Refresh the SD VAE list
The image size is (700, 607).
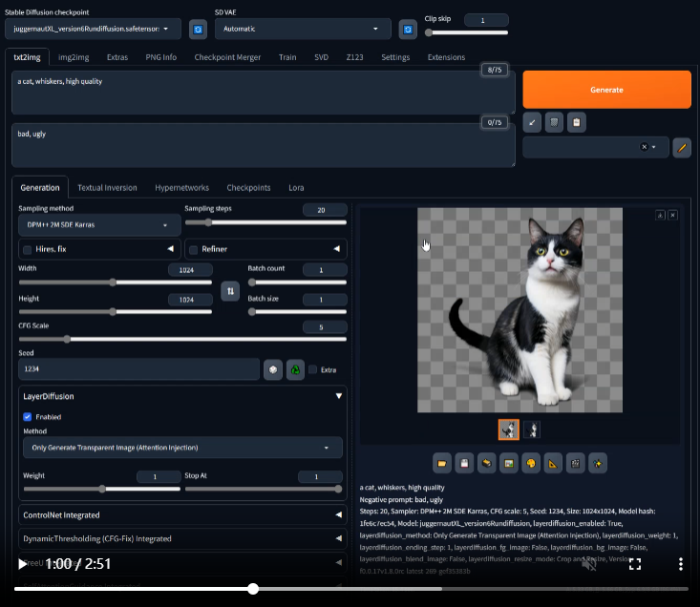coord(408,30)
